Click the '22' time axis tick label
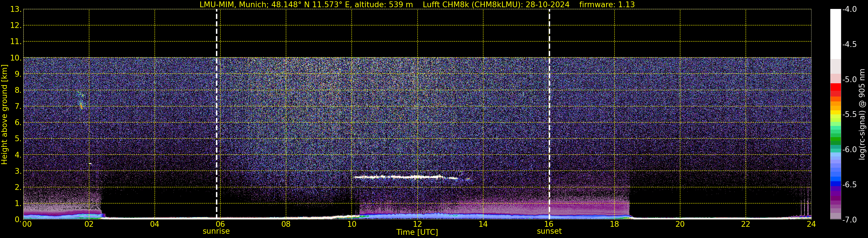This screenshot has height=238, width=868. 746,224
